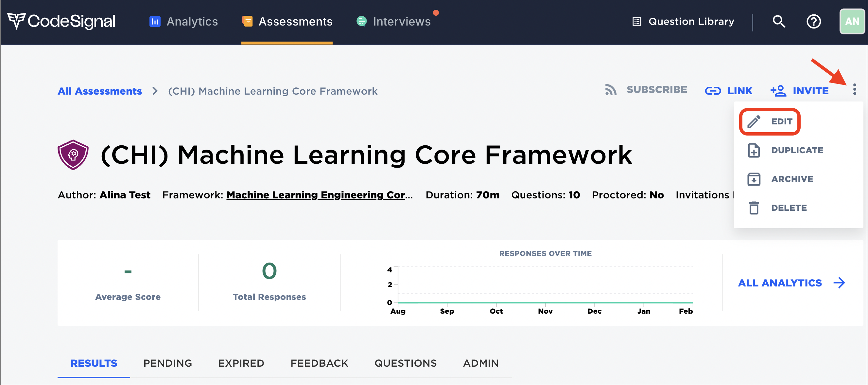Click the Analytics bar chart icon
Screen dimensions: 868x385
click(x=155, y=21)
